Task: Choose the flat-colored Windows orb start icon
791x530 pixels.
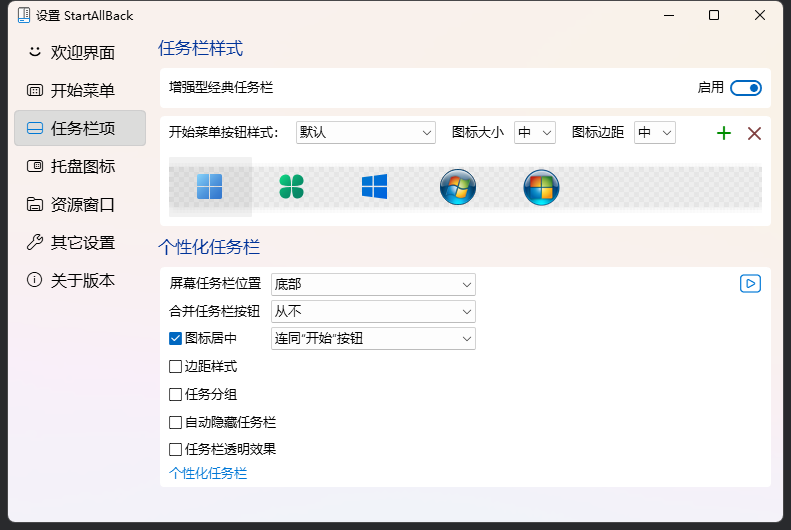Action: 541,187
